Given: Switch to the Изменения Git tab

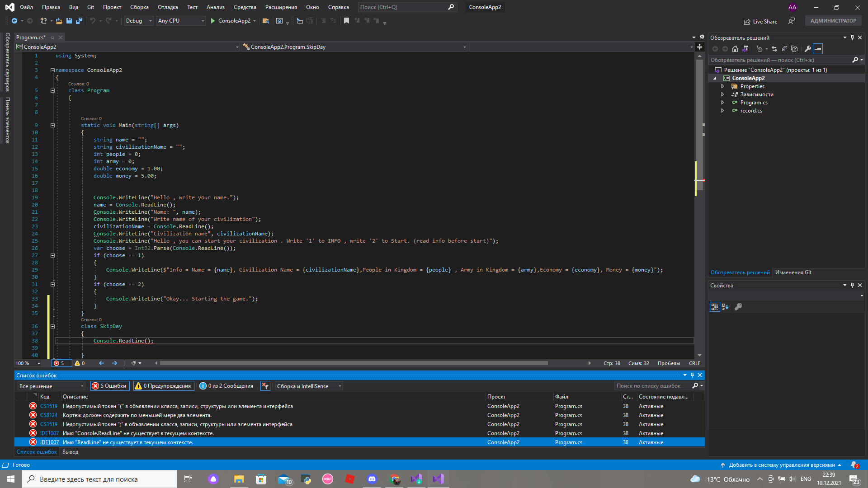Looking at the screenshot, I should click(x=793, y=272).
